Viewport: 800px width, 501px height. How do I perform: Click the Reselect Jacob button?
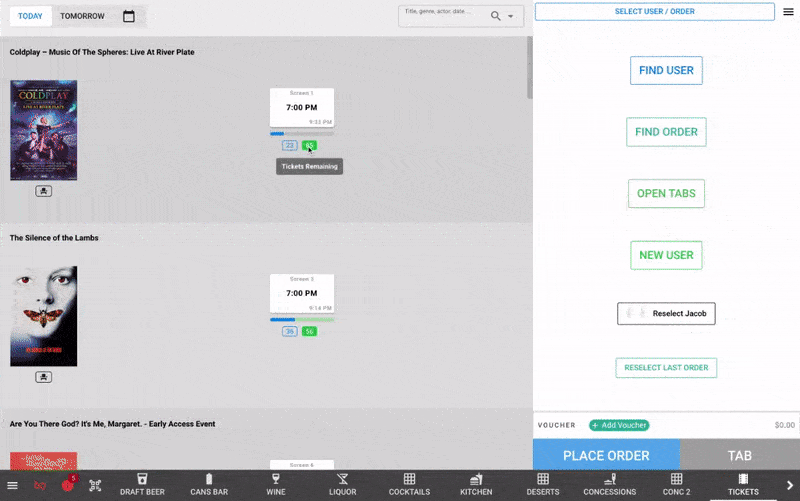666,314
